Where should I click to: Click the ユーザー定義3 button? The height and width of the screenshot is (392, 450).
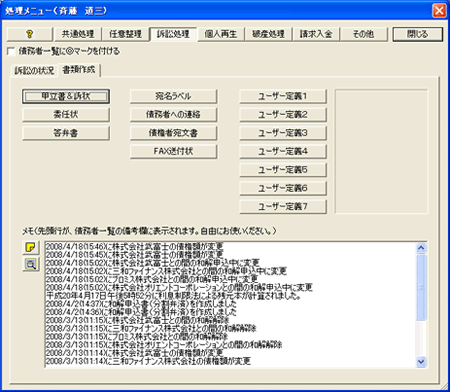tap(283, 133)
